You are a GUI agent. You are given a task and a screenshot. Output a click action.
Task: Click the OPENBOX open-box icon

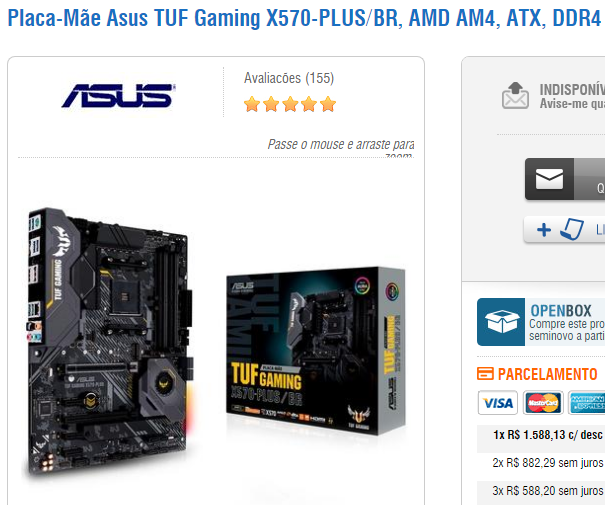click(x=501, y=322)
